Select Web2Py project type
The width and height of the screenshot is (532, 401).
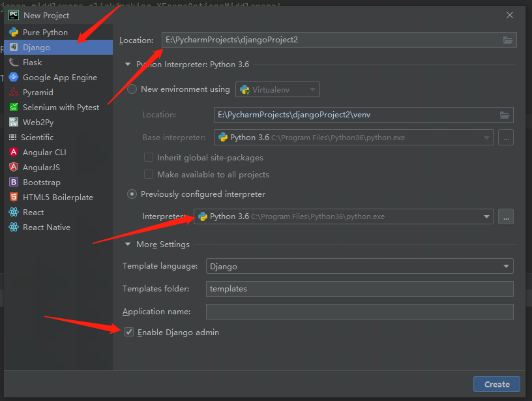(x=59, y=122)
